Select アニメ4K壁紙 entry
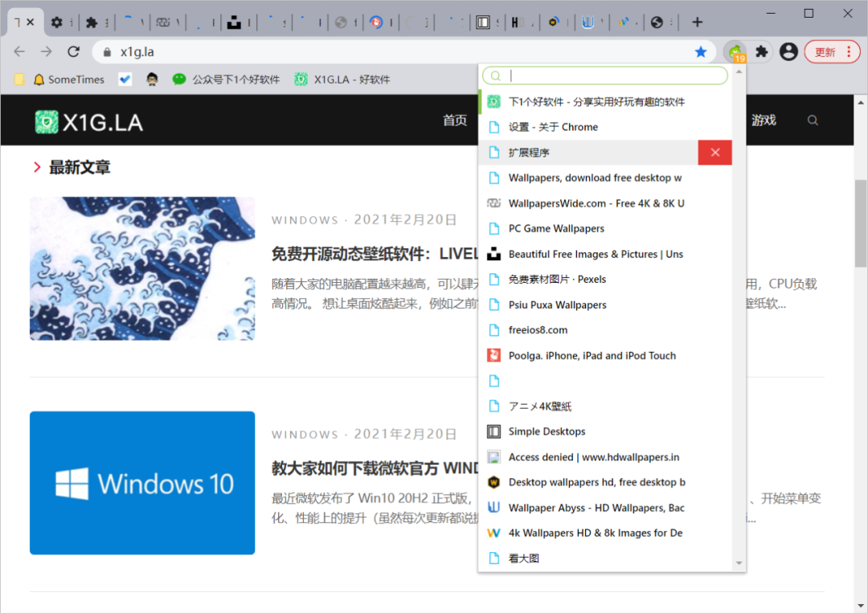This screenshot has height=613, width=868. (x=605, y=407)
